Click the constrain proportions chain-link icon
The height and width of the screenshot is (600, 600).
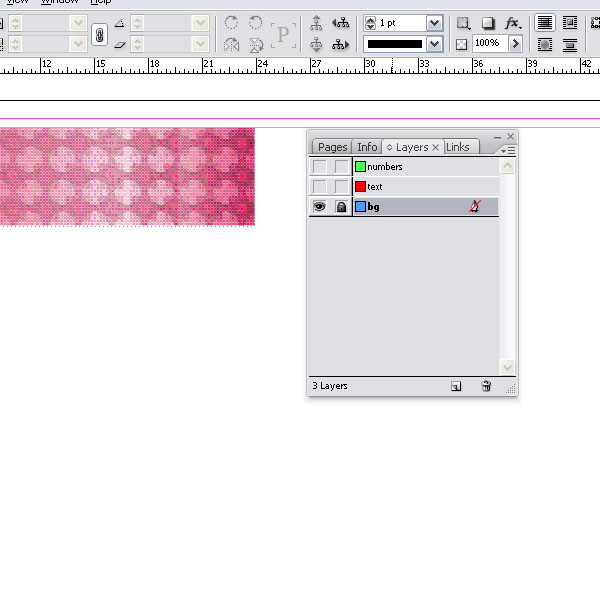(x=99, y=35)
